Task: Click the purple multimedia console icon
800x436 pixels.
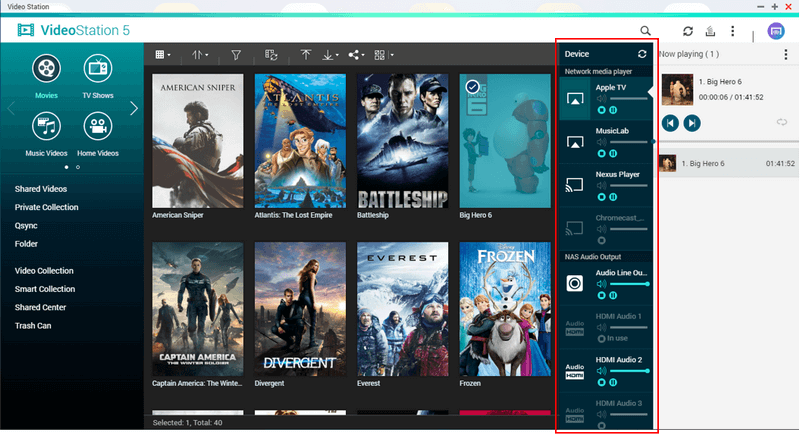Action: [776, 31]
